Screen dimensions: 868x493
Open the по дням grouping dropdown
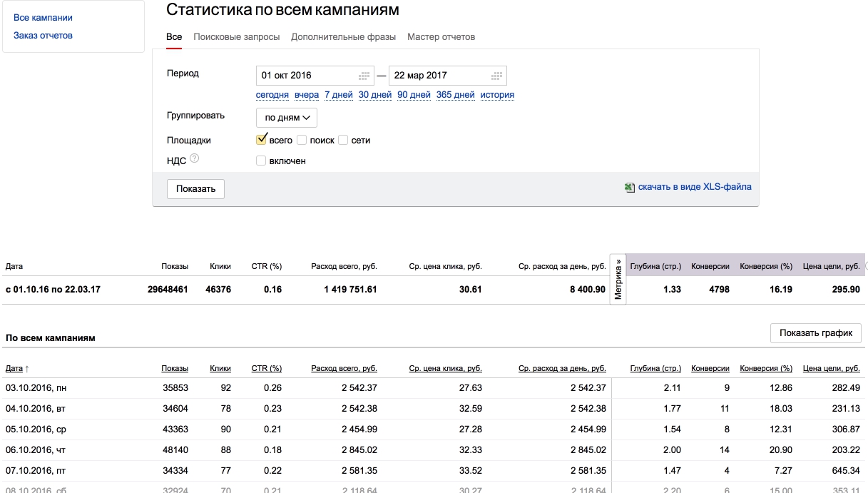tap(287, 118)
